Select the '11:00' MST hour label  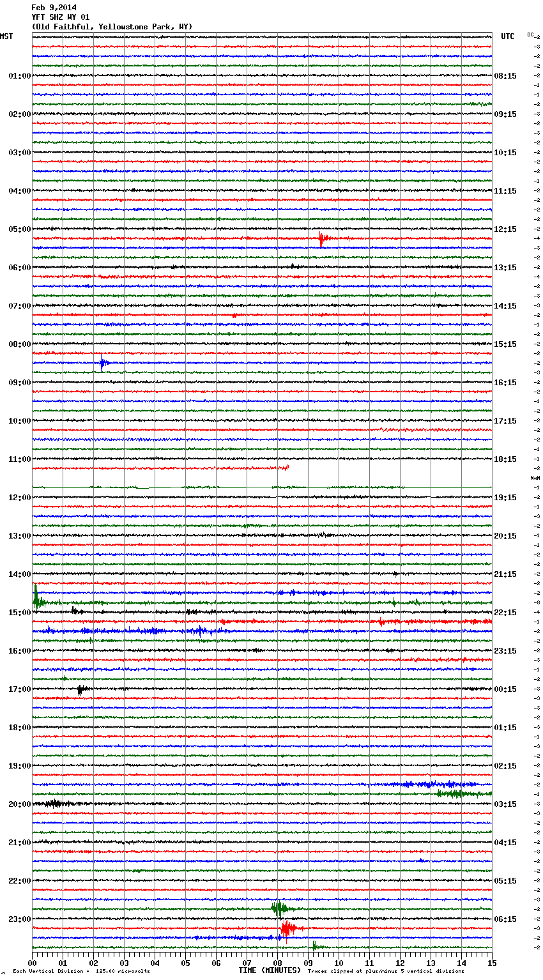point(20,459)
